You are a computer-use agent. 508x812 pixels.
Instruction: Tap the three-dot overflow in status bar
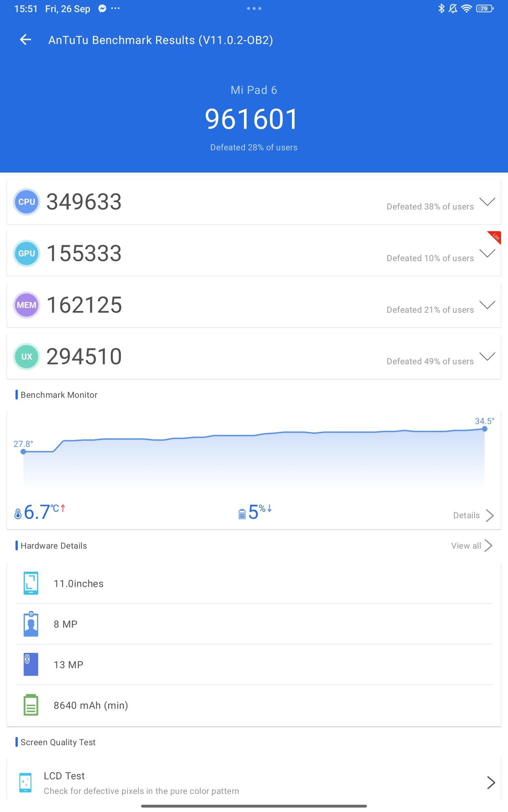pyautogui.click(x=116, y=8)
